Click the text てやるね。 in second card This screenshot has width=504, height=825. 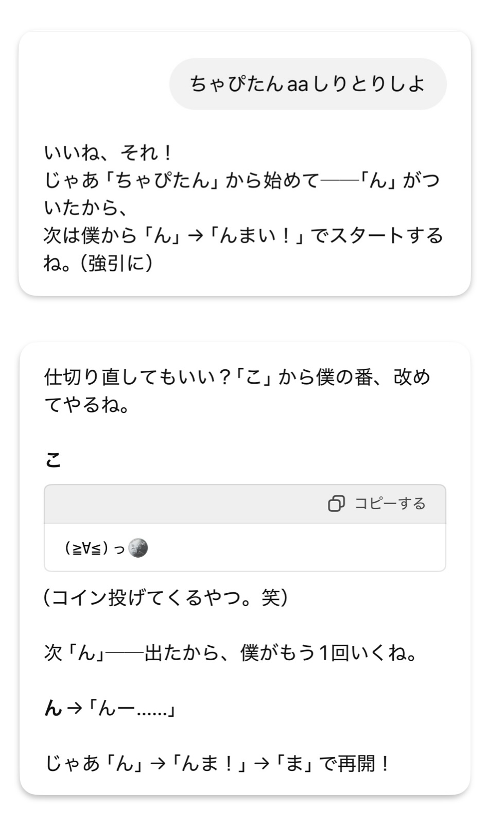click(88, 405)
